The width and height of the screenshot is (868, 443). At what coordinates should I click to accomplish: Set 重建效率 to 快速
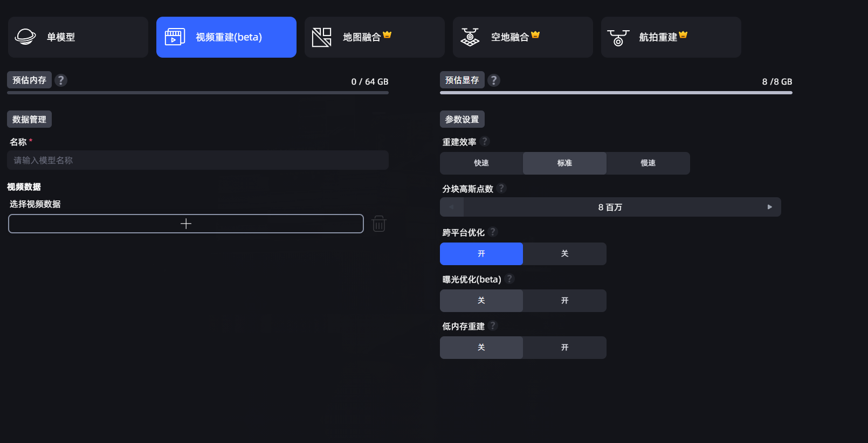(481, 163)
